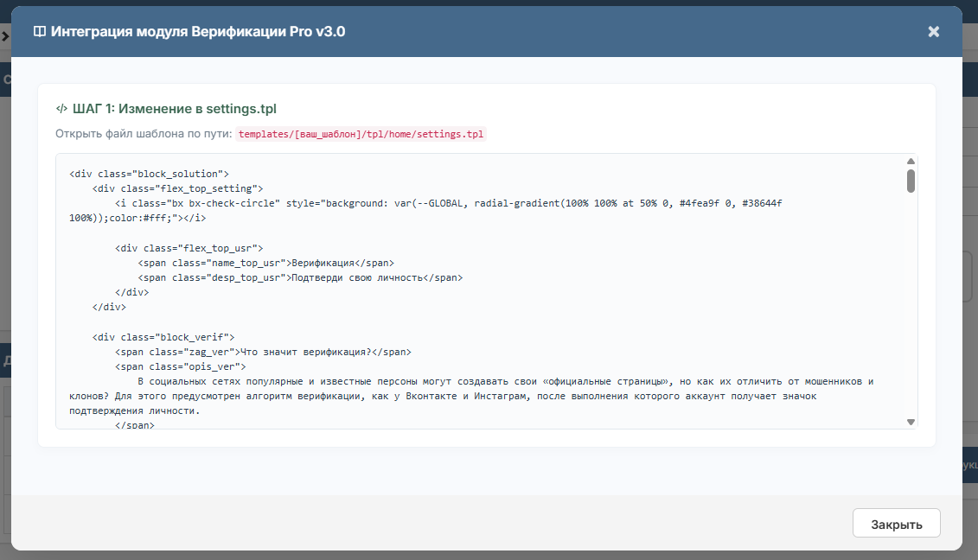Image resolution: width=978 pixels, height=560 pixels.
Task: Click the paragraph starting В социальных сетях популярные
Action: coord(471,396)
